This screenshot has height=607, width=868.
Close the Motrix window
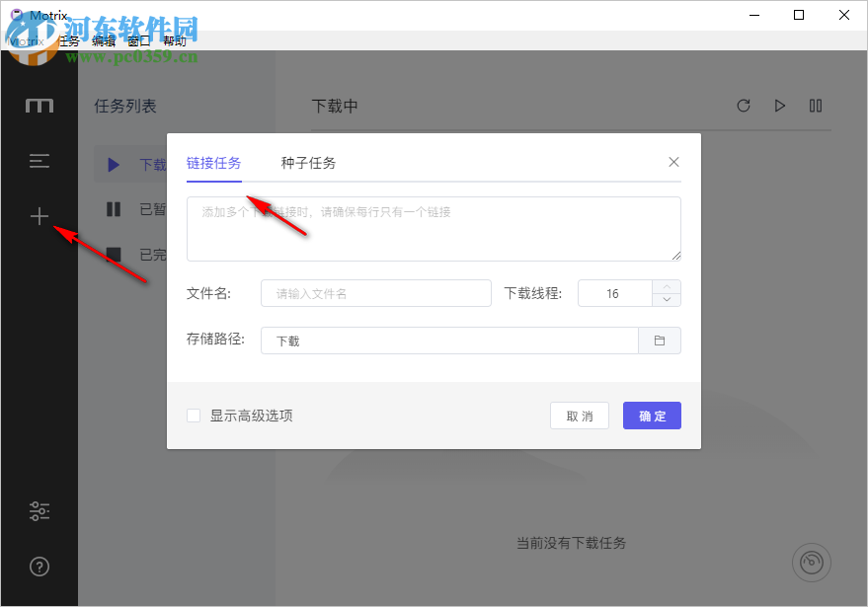click(844, 15)
